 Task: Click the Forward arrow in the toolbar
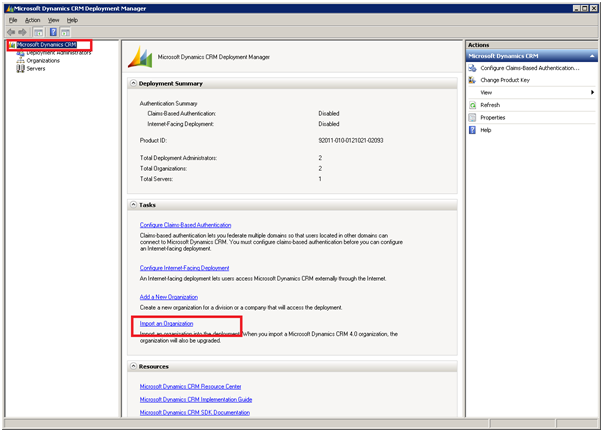tap(23, 32)
